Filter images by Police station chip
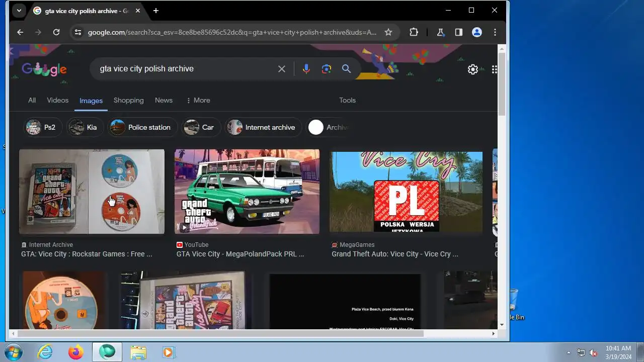The image size is (644, 362). point(143,127)
